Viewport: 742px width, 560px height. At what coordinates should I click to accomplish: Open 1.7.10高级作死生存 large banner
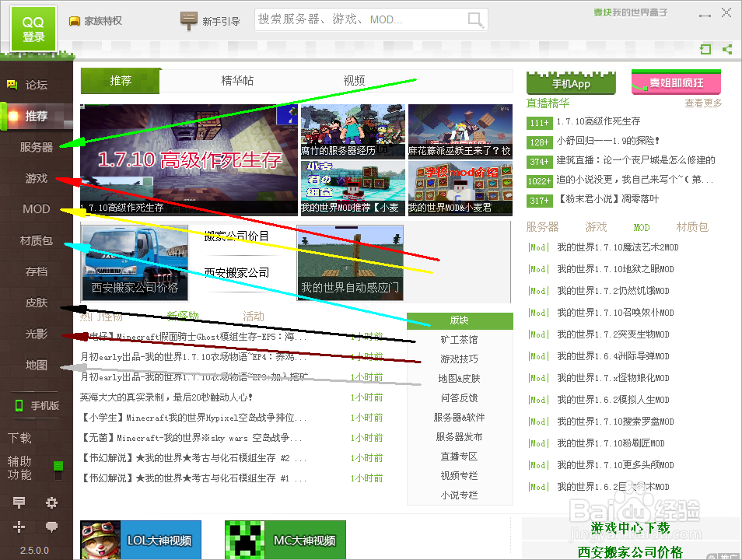point(189,160)
